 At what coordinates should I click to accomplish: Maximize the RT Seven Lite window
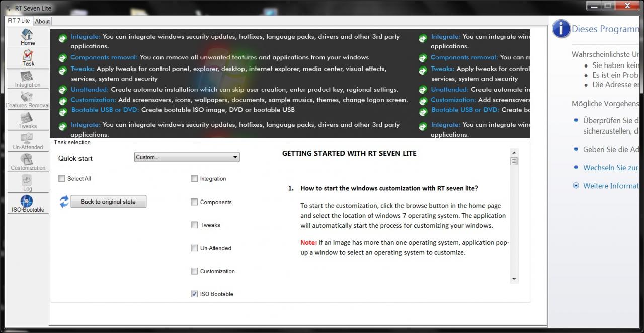(608, 6)
